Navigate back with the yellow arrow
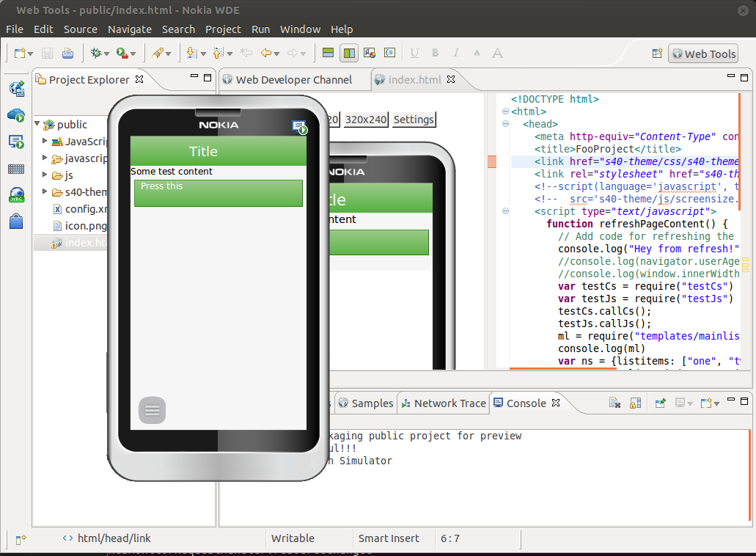The width and height of the screenshot is (756, 556). (266, 53)
